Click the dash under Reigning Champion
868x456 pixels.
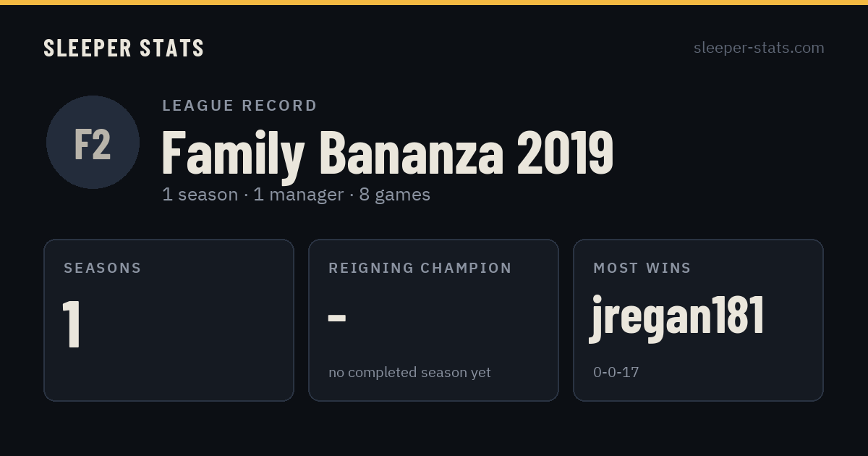[x=337, y=318]
